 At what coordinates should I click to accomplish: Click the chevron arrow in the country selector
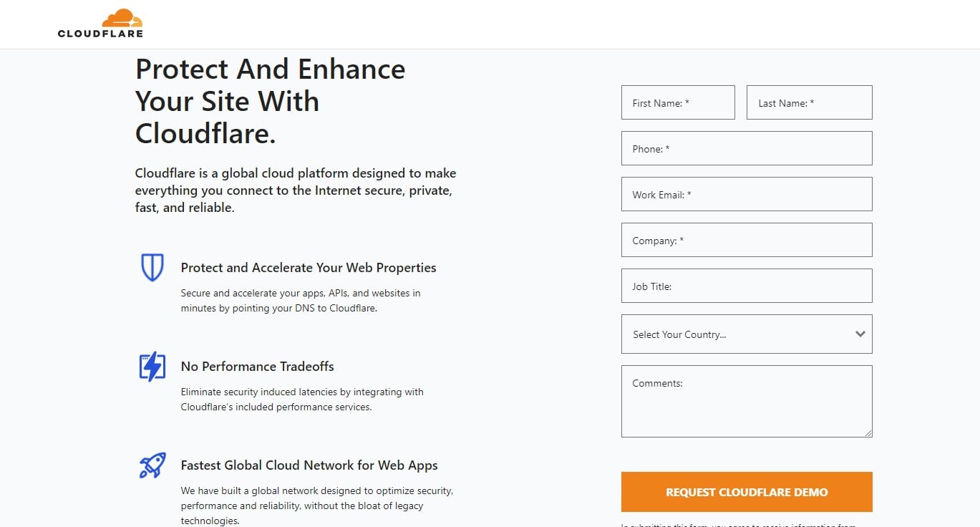click(860, 334)
